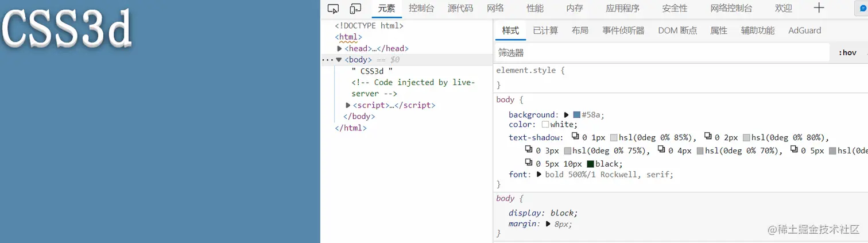Open the 源代码 tab
The width and height of the screenshot is (868, 243).
click(460, 8)
